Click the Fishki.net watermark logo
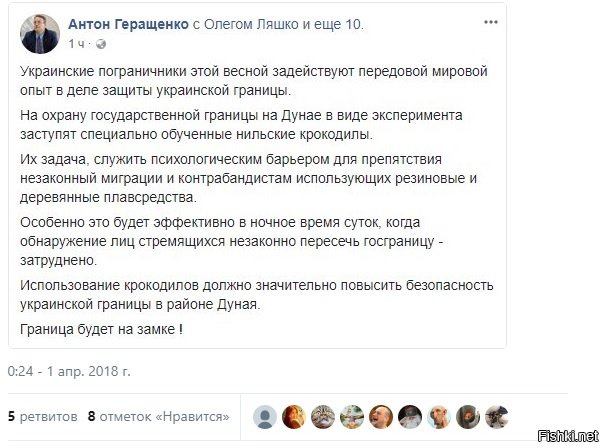 [569, 436]
